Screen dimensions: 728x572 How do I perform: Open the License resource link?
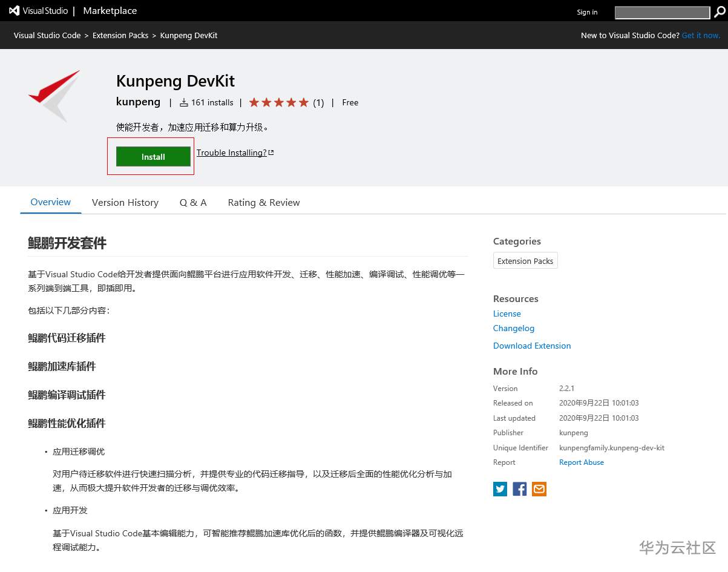click(x=507, y=314)
